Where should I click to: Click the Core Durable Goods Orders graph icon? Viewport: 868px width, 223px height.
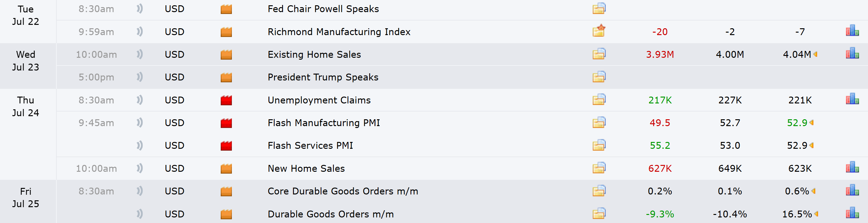852,191
